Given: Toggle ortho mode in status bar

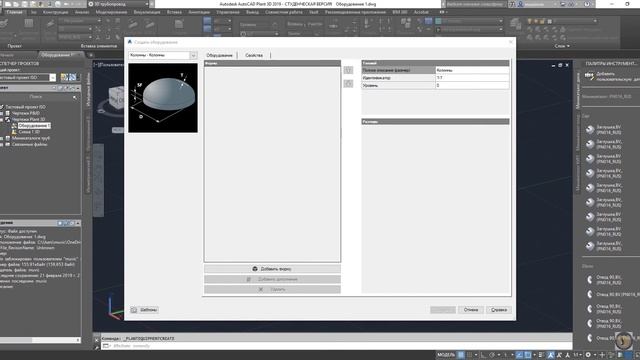Looking at the screenshot, I should click(x=483, y=355).
